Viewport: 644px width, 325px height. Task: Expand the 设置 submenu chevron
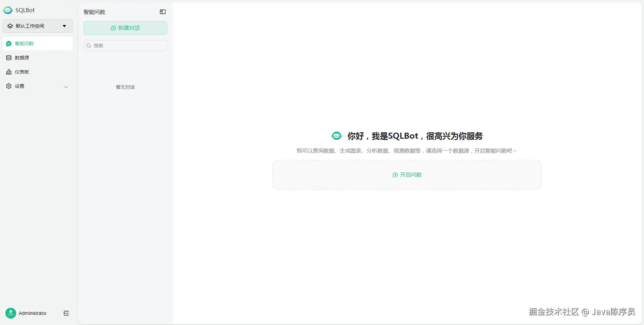click(66, 87)
